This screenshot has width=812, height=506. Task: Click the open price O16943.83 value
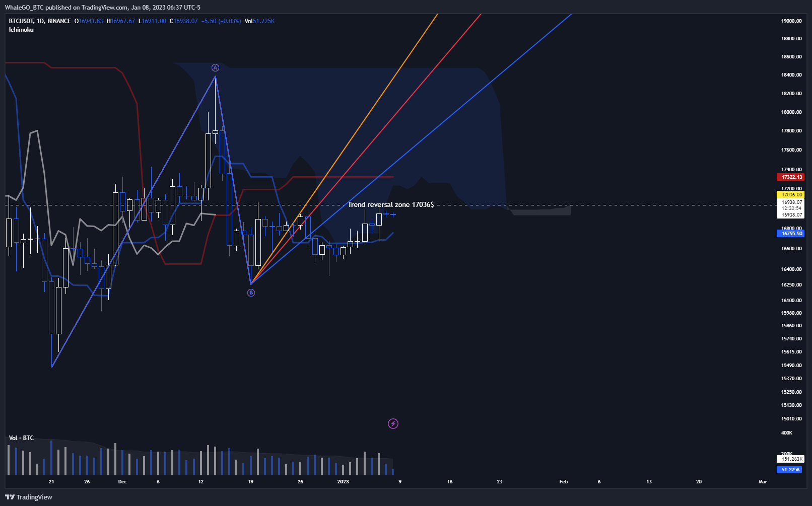(x=89, y=21)
